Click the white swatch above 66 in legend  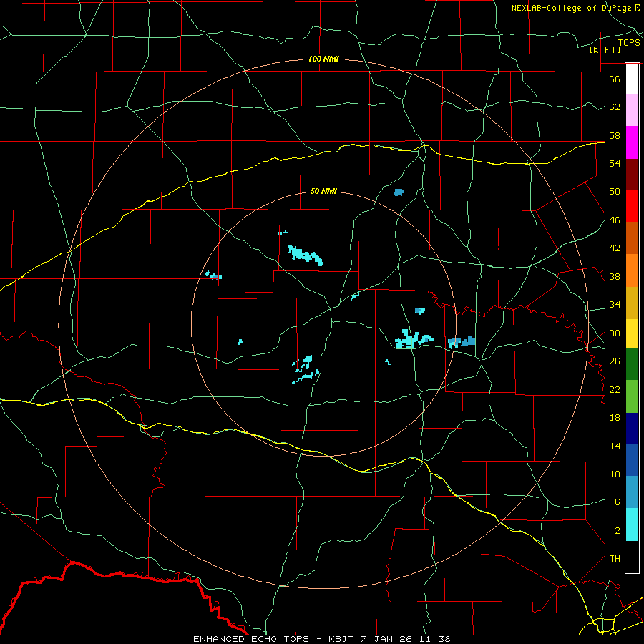click(x=632, y=79)
